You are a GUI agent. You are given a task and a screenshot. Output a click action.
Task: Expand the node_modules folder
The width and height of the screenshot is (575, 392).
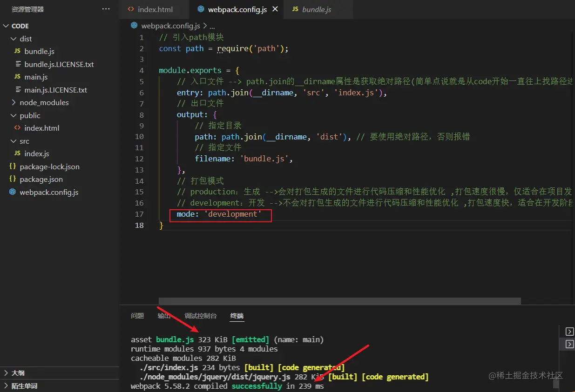(x=14, y=102)
